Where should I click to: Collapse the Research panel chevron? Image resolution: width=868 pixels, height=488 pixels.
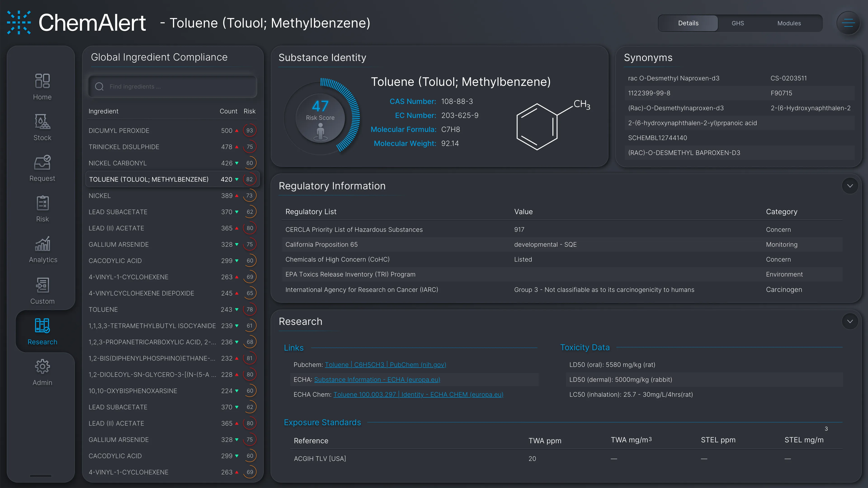850,321
